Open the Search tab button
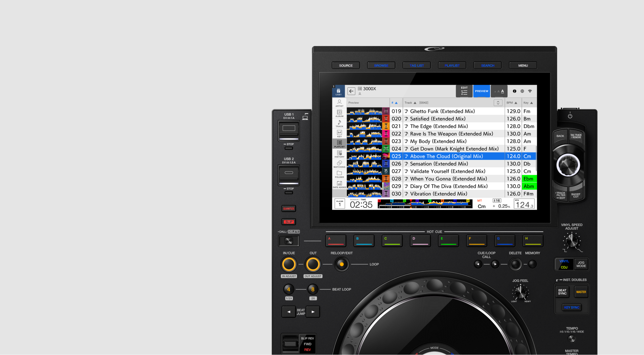644x355 pixels. pos(488,65)
